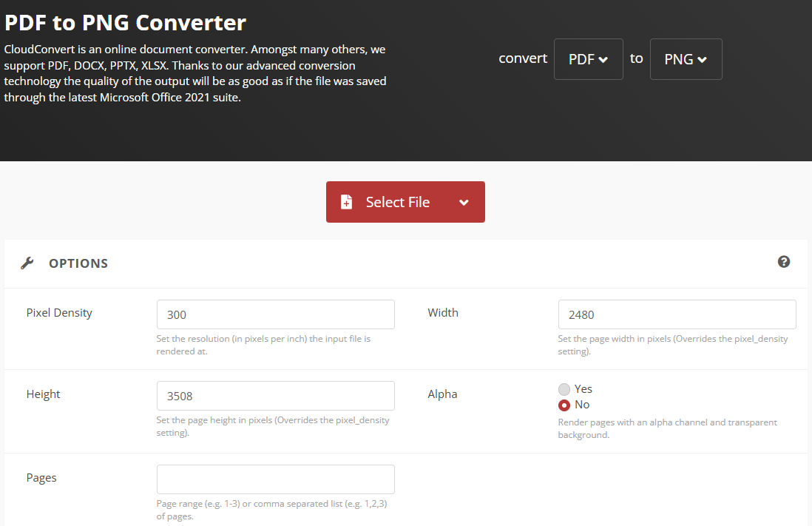Open the PDF source format dropdown

coord(588,59)
